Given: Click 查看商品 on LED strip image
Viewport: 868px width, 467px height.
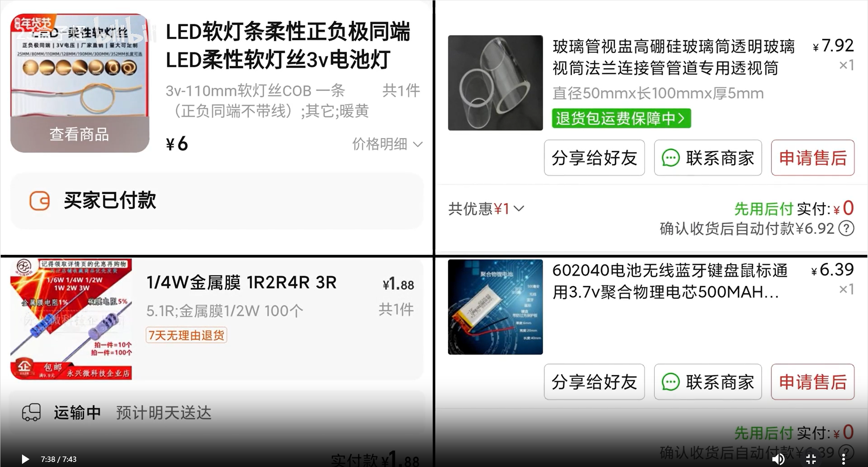Looking at the screenshot, I should [80, 134].
